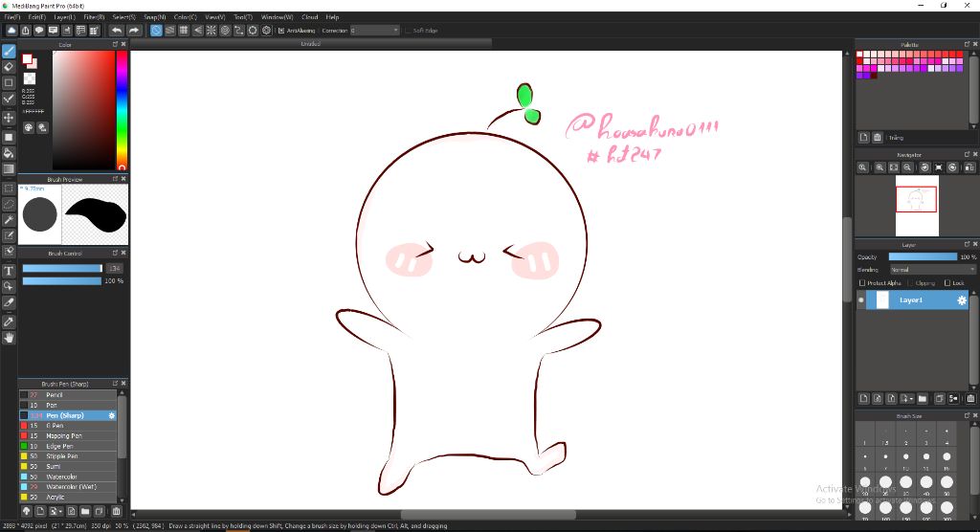Open the Pen (Sharp) brush settings gear
The height and width of the screenshot is (532, 980).
click(112, 415)
